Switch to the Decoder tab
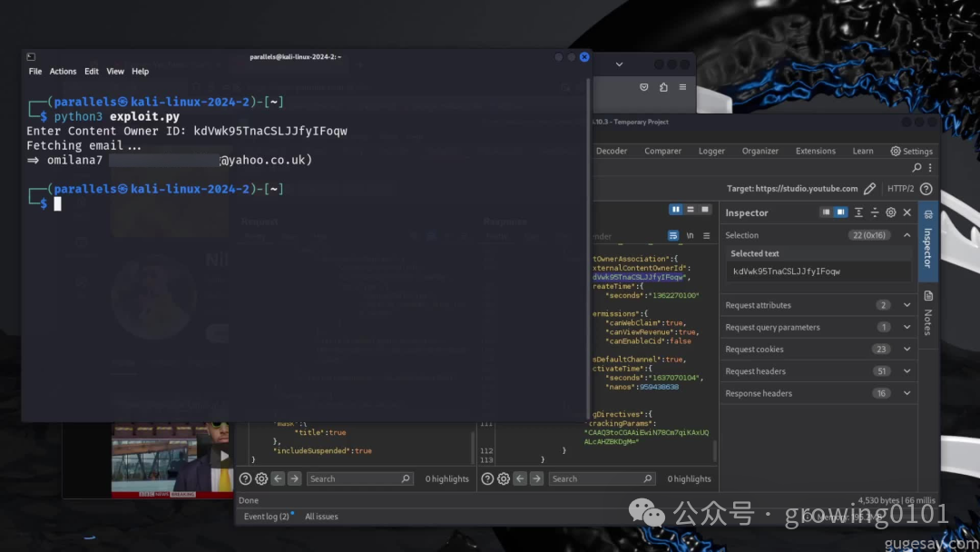This screenshot has width=980, height=552. pos(612,152)
